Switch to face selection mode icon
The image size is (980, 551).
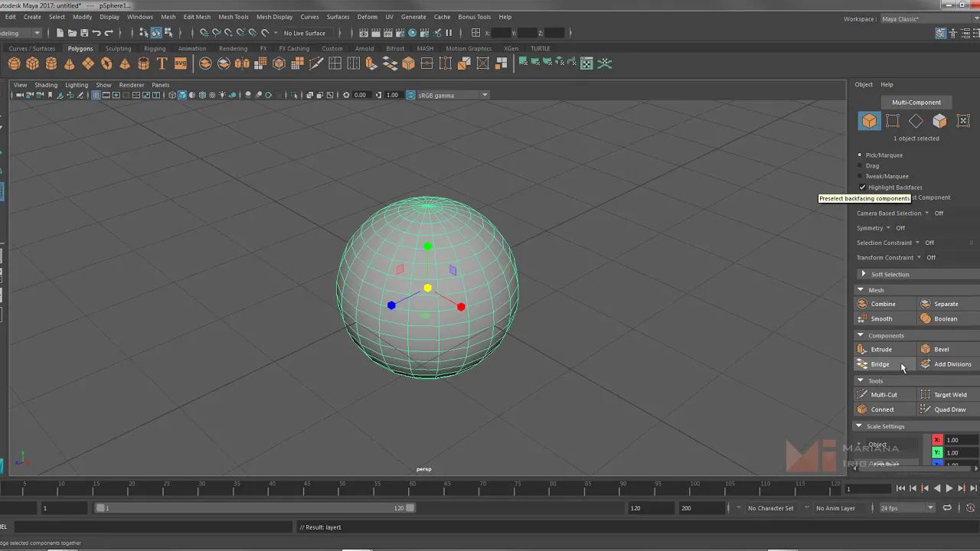(x=939, y=121)
